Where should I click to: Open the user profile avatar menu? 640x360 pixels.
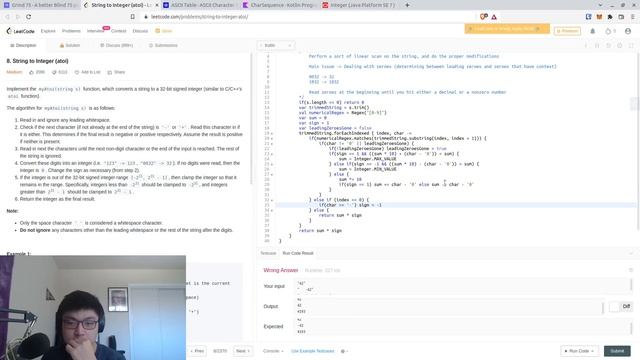coord(628,31)
